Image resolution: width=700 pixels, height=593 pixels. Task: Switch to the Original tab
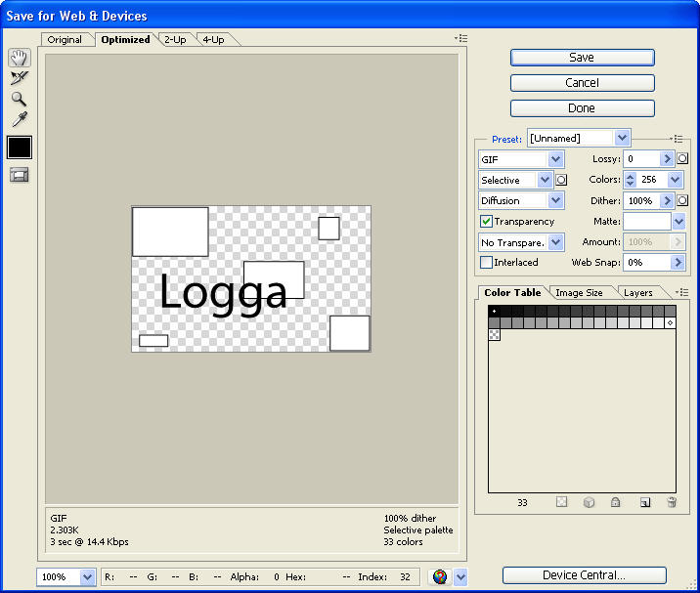coord(66,40)
